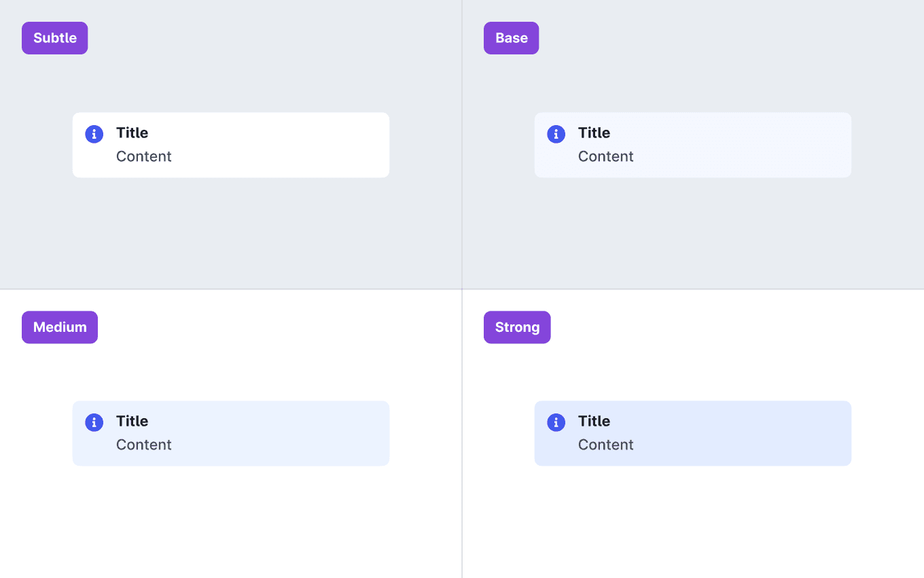Click blank area of Strong notification card

(747, 433)
